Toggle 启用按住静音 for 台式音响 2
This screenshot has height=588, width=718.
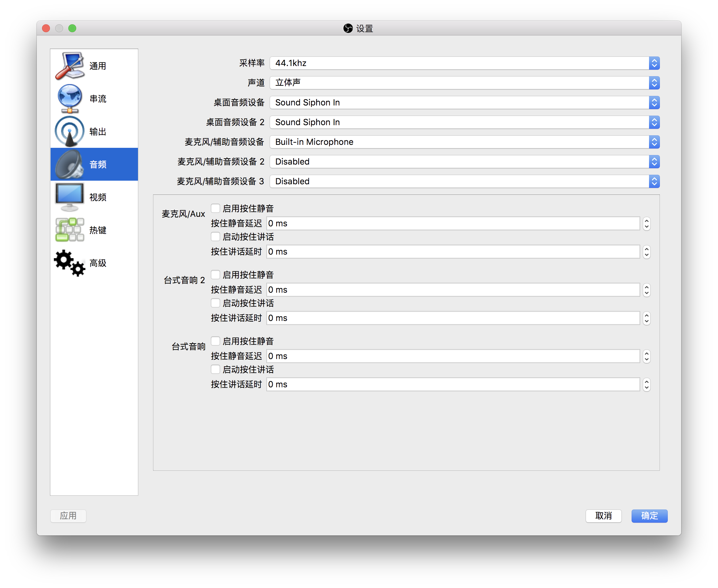click(215, 275)
